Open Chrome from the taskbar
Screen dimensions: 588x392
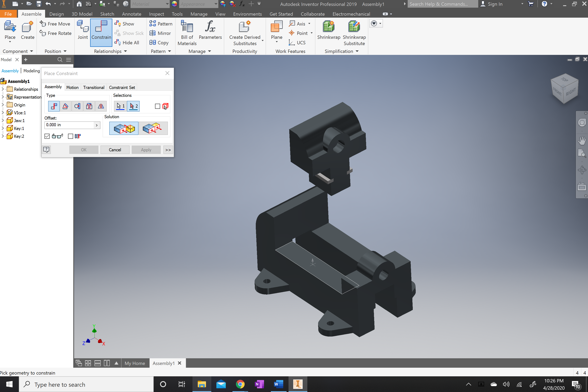240,384
